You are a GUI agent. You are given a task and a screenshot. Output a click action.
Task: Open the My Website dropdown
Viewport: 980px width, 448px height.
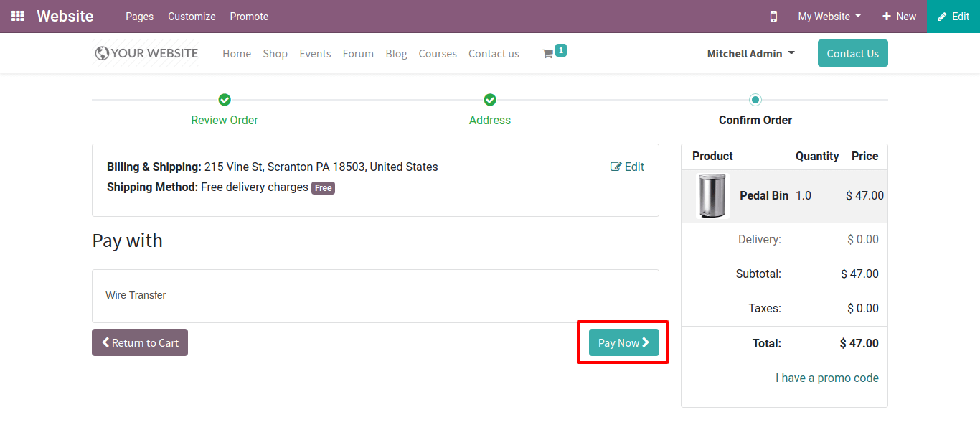(828, 16)
